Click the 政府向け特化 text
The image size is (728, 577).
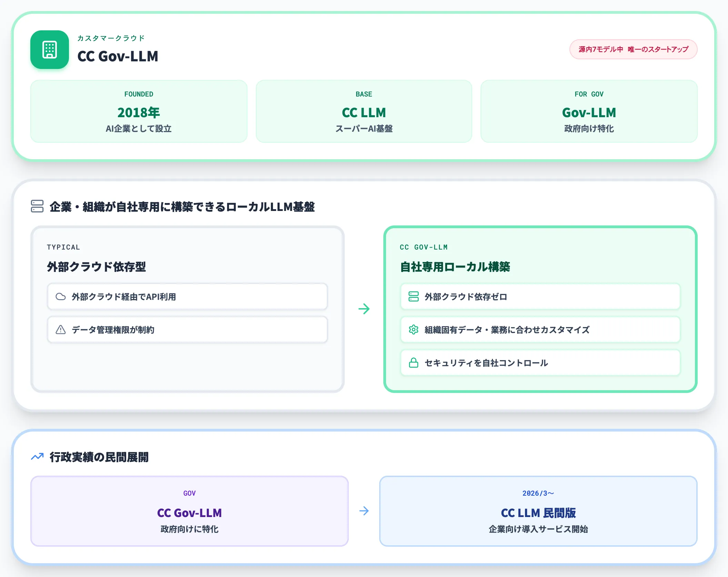(x=589, y=129)
